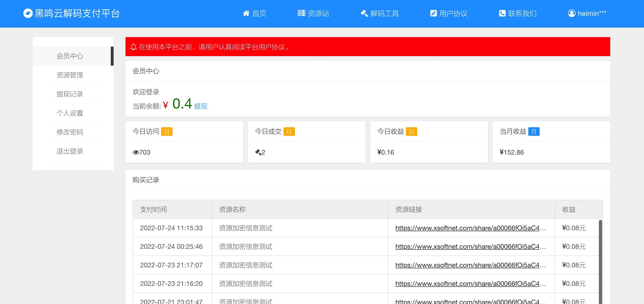Click the eye icon next to 703
The image size is (644, 304).
tap(136, 152)
